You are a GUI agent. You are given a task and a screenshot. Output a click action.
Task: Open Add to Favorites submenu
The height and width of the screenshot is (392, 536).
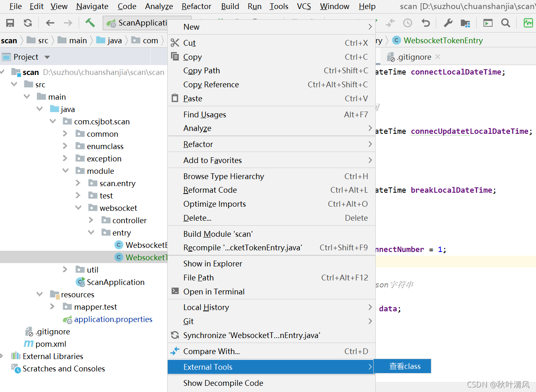[x=272, y=161]
